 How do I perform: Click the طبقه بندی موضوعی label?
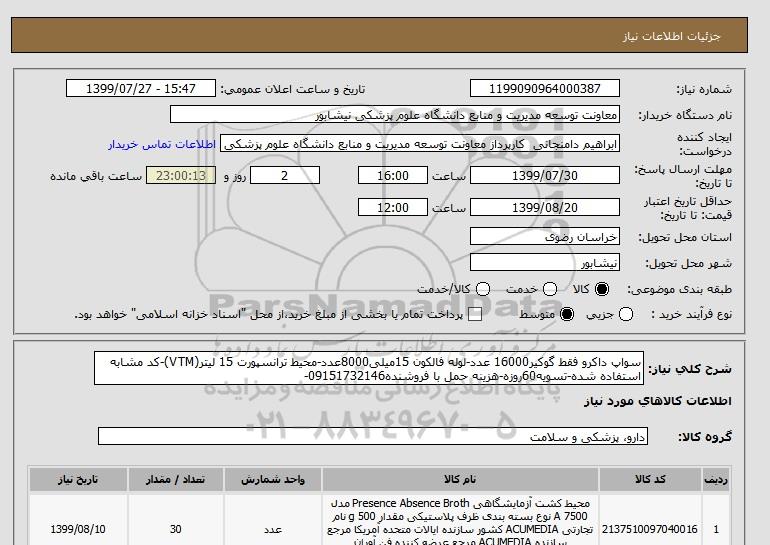pyautogui.click(x=680, y=289)
